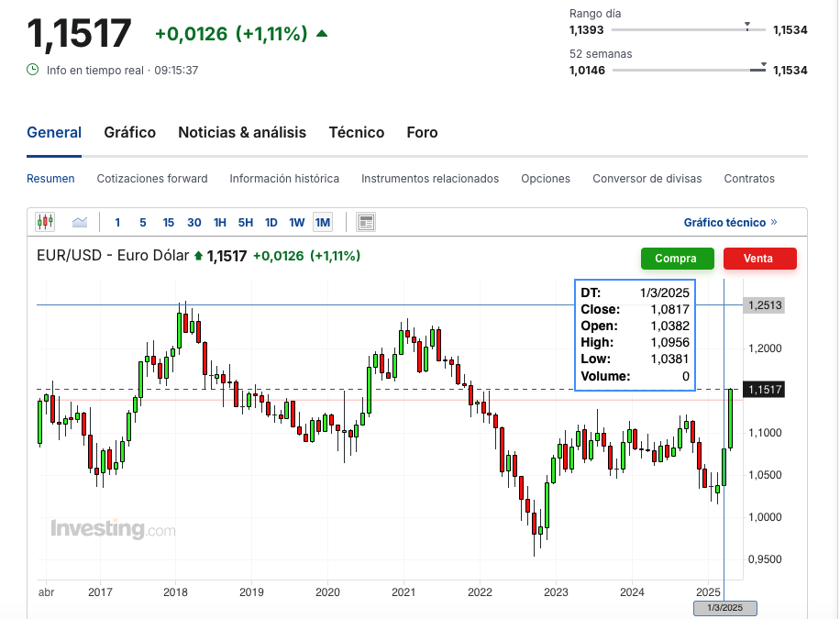This screenshot has height=619, width=840.
Task: Click the 2020 label on time axis
Action: tap(327, 592)
